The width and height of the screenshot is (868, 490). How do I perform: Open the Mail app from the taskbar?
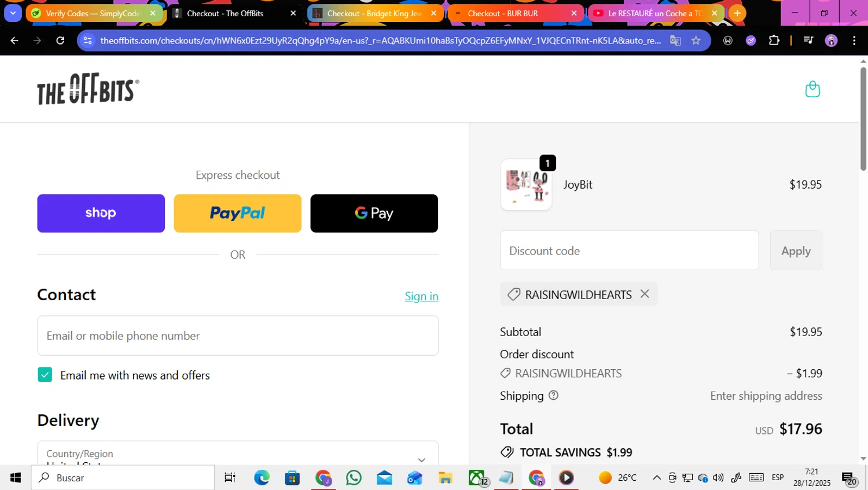(384, 477)
